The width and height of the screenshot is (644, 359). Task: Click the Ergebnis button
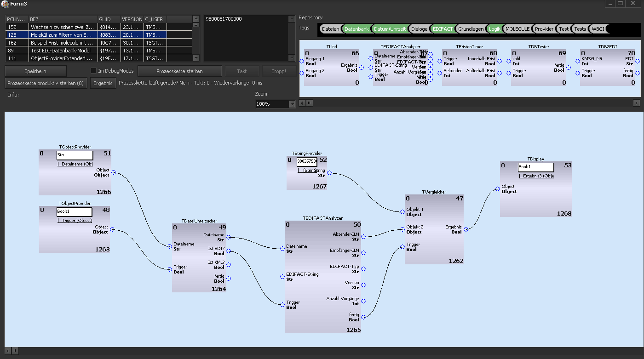point(103,83)
